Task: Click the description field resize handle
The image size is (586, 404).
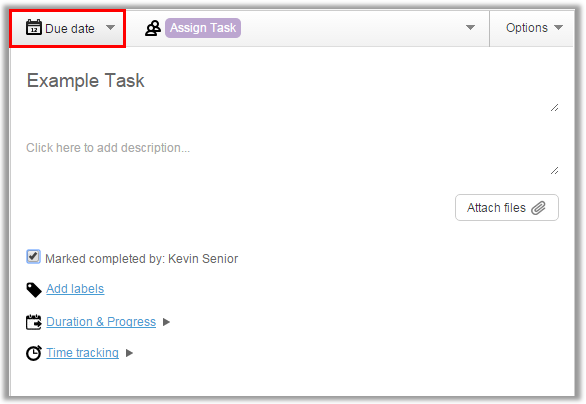Action: pos(555,171)
